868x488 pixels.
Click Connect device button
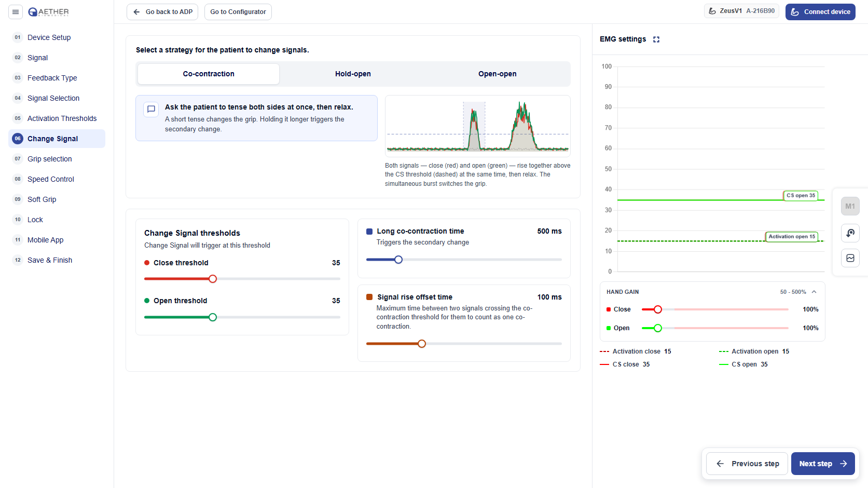pos(820,12)
